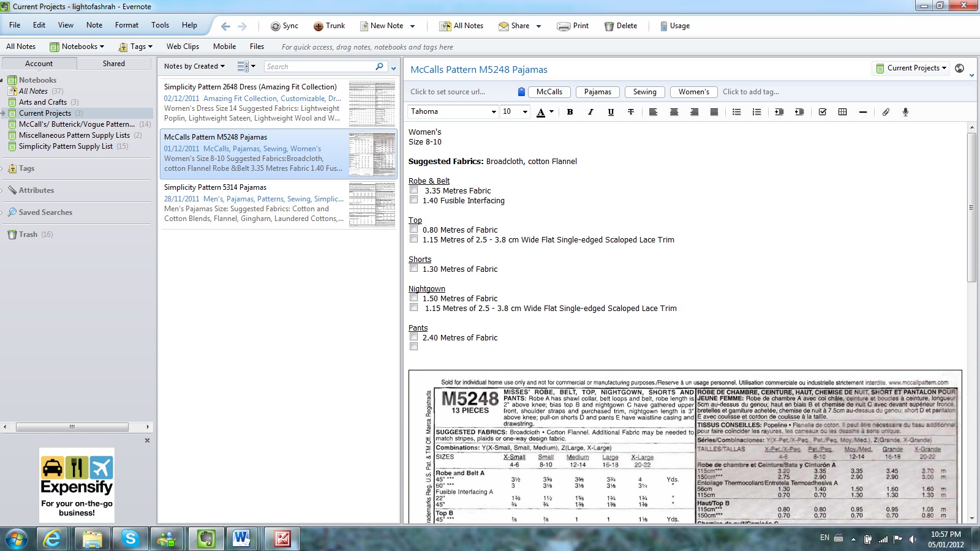Align text to the right
This screenshot has height=551, width=980.
click(x=694, y=112)
